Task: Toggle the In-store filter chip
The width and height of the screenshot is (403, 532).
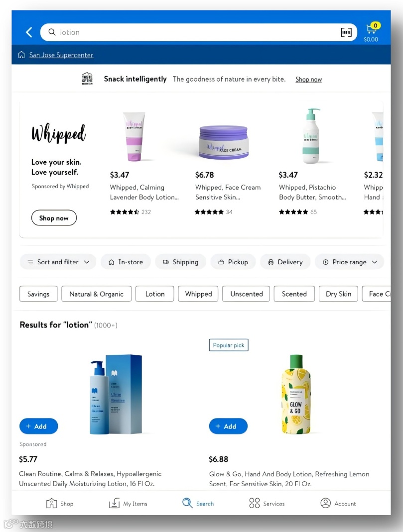Action: (126, 262)
